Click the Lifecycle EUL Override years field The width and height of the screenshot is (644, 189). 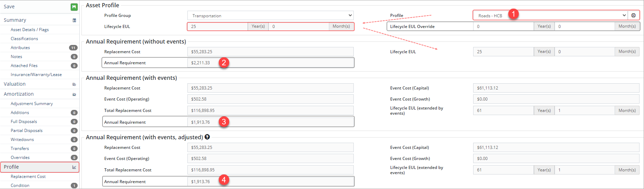pos(504,26)
